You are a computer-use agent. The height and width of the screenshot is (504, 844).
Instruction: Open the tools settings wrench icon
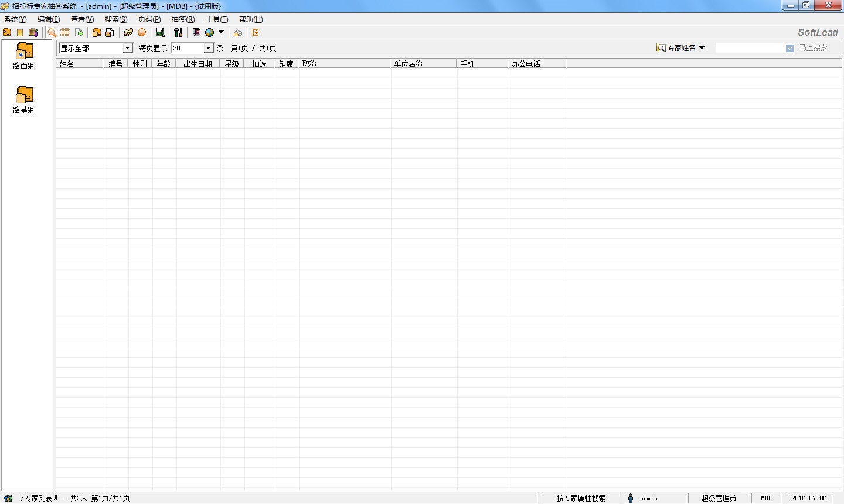[178, 33]
